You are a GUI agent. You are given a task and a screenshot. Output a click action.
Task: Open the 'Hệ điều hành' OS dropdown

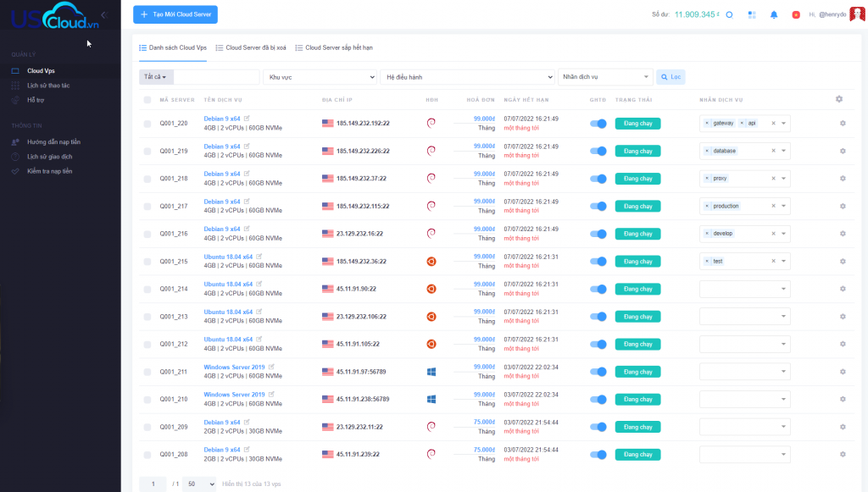click(467, 77)
